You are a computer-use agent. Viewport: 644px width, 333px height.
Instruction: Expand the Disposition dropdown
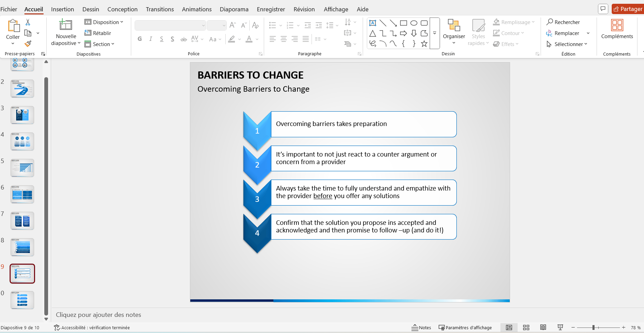104,22
